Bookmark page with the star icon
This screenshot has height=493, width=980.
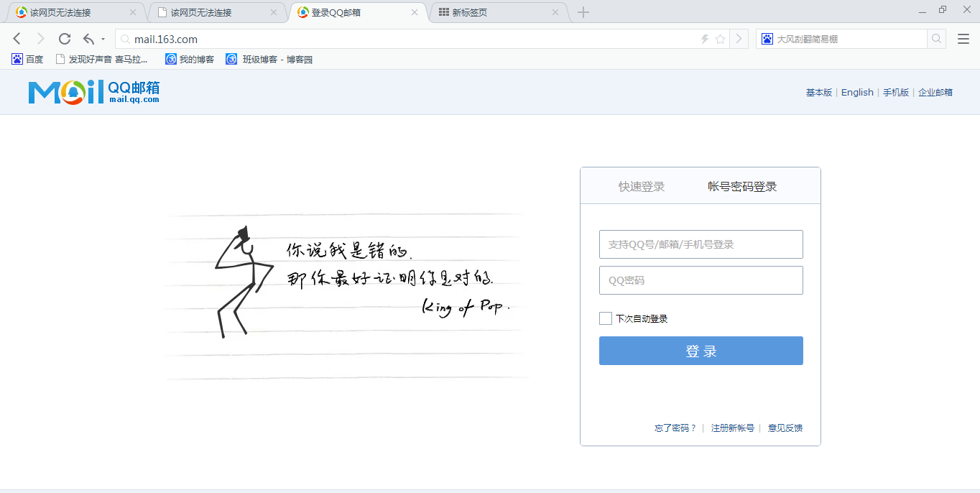[720, 39]
